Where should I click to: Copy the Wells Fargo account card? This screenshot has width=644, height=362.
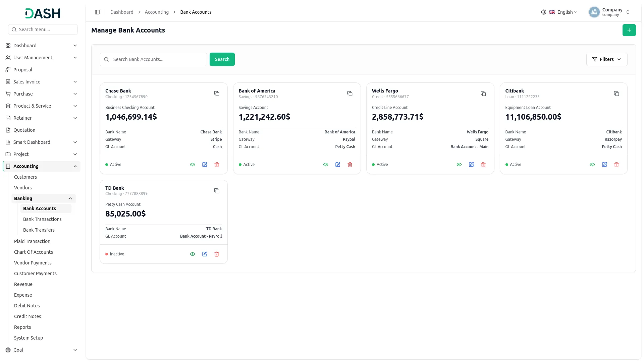coord(483,94)
